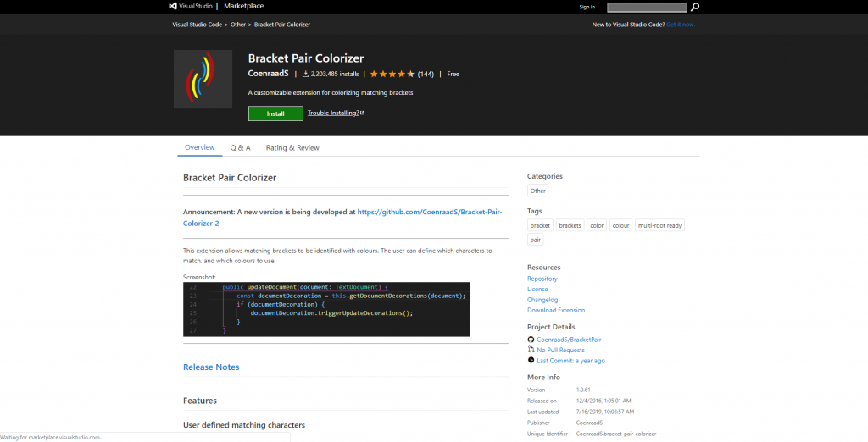Click the five-star rating
Viewport: 868px width, 442px height.
point(392,75)
